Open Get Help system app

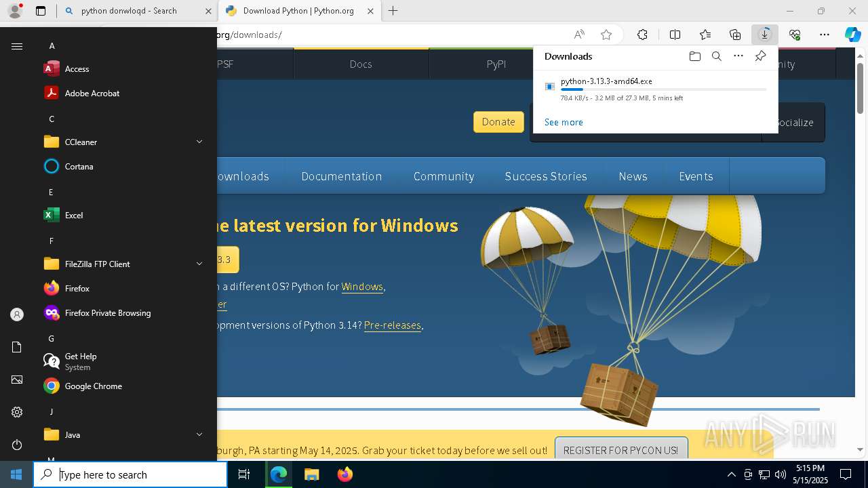(x=122, y=362)
